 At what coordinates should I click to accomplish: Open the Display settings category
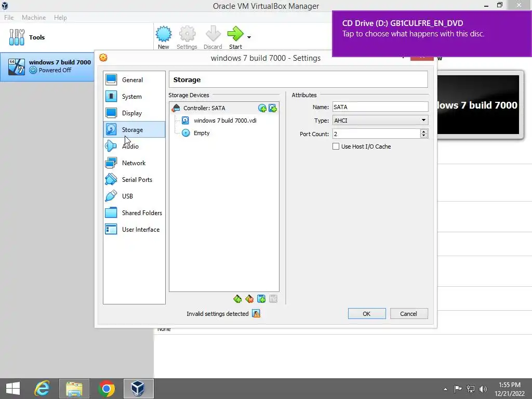(x=134, y=113)
